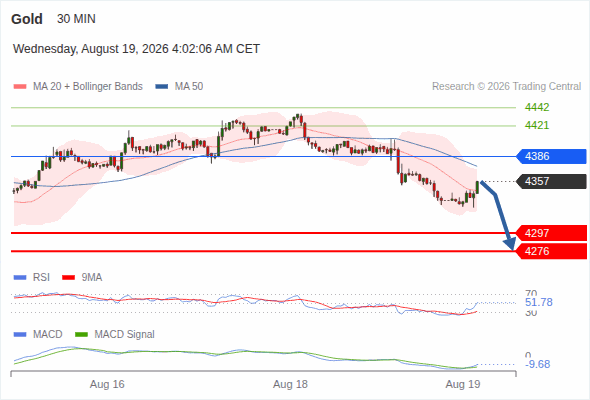Click the 9MA red legend marker

(x=68, y=278)
